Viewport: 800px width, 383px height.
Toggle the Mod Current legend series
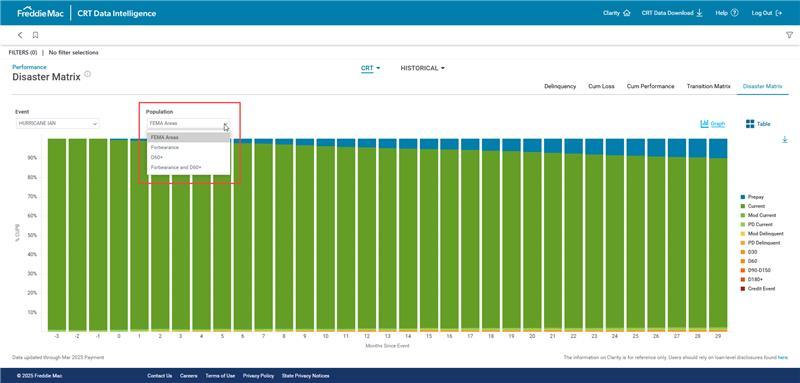[x=757, y=215]
